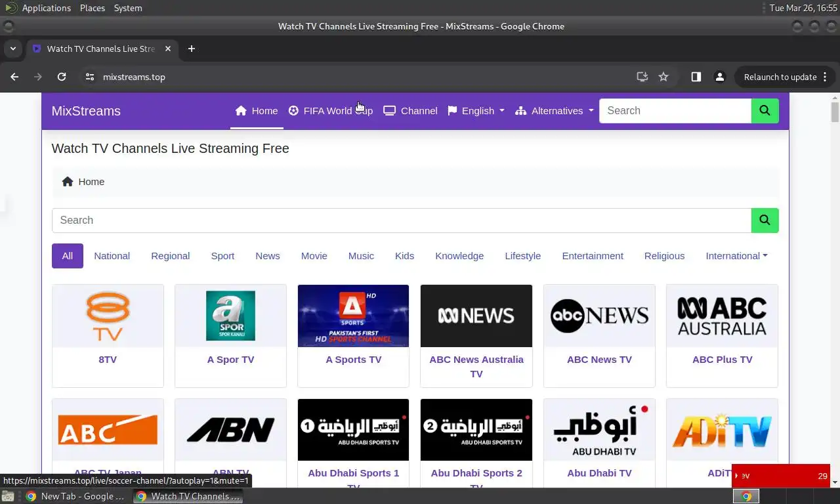Open the Channel nav link
Image resolution: width=840 pixels, height=504 pixels.
(x=410, y=111)
